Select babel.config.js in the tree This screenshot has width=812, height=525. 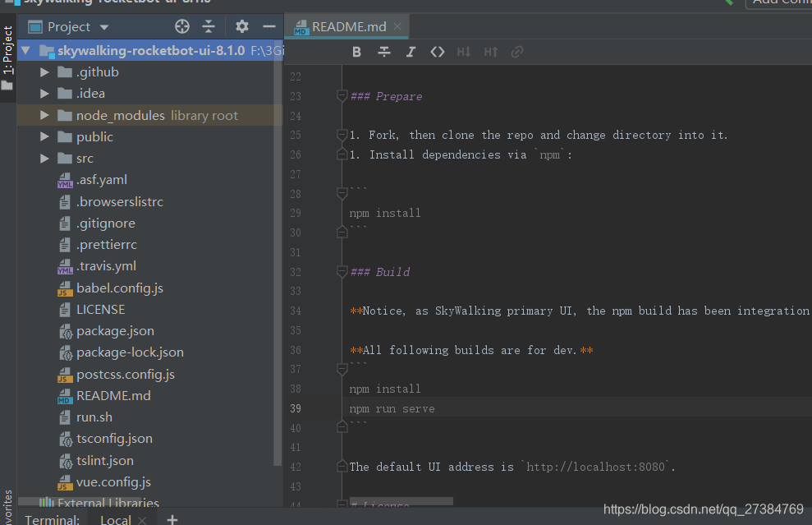coord(120,288)
